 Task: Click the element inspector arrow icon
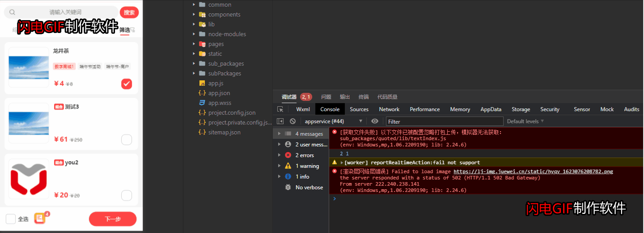tap(280, 109)
